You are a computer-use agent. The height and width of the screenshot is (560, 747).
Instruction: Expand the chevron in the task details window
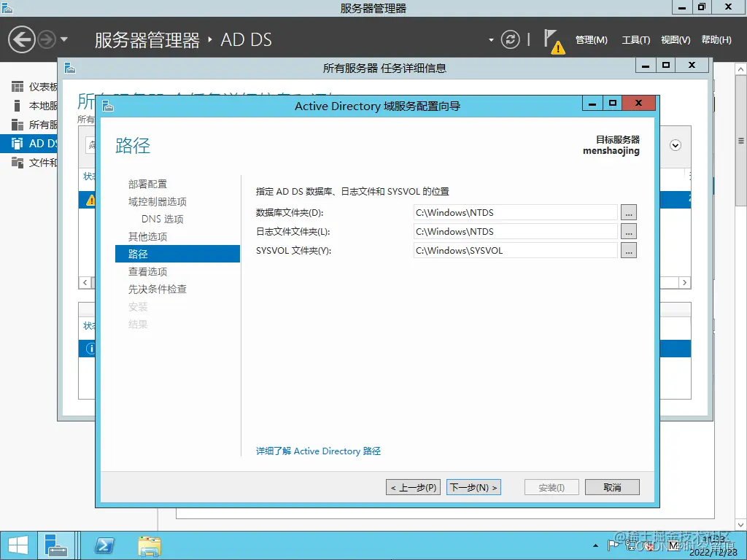pos(675,145)
